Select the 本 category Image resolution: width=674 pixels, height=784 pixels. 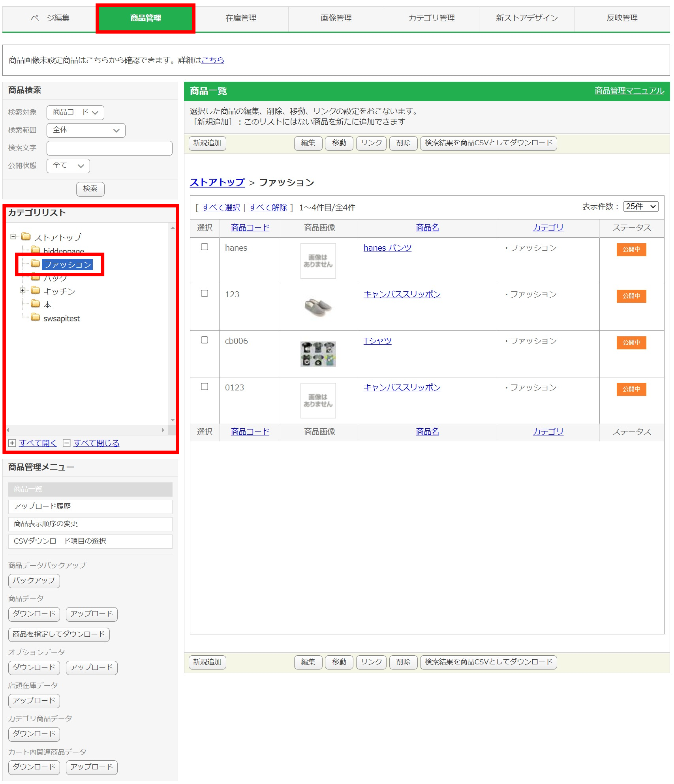coord(47,305)
